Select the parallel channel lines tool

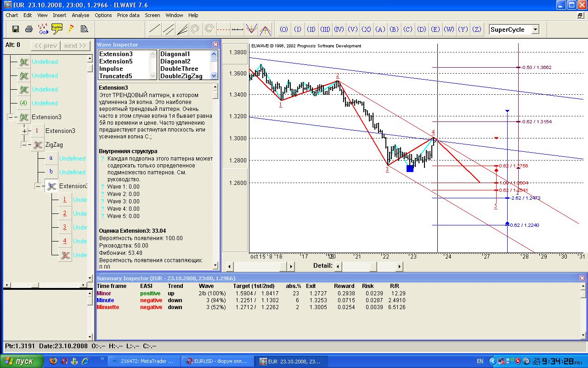pos(169,29)
